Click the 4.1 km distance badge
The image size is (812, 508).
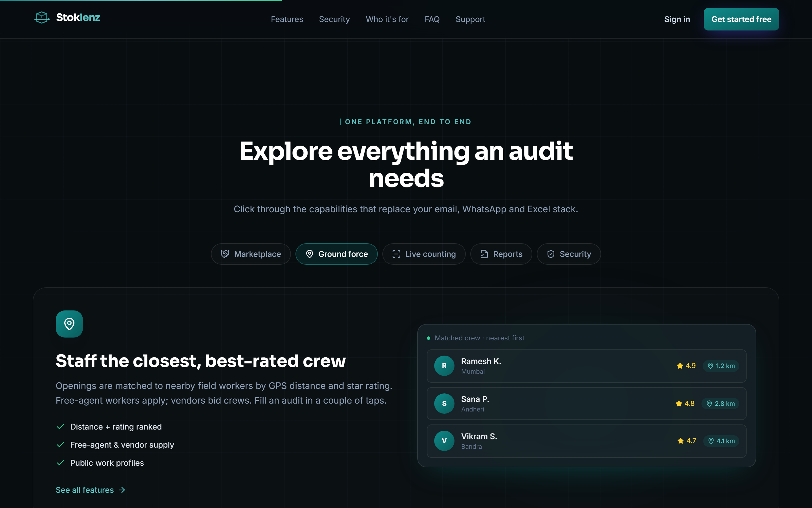tap(721, 441)
